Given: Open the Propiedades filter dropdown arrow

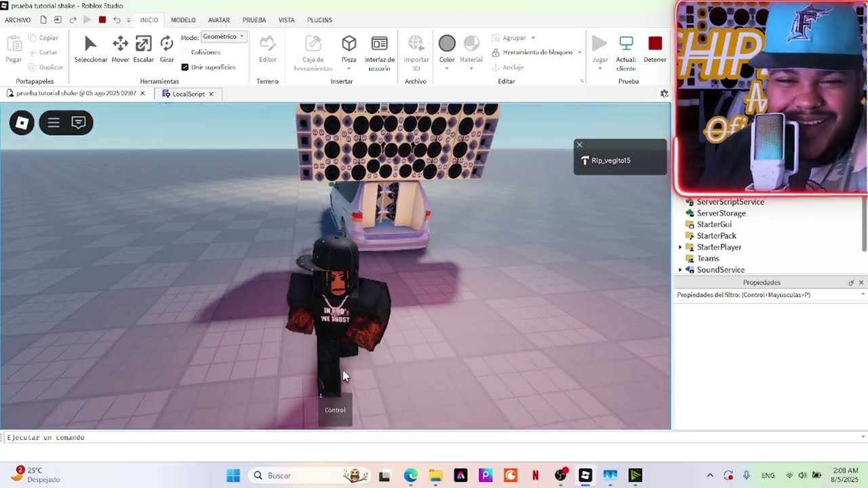Looking at the screenshot, I should pyautogui.click(x=863, y=295).
